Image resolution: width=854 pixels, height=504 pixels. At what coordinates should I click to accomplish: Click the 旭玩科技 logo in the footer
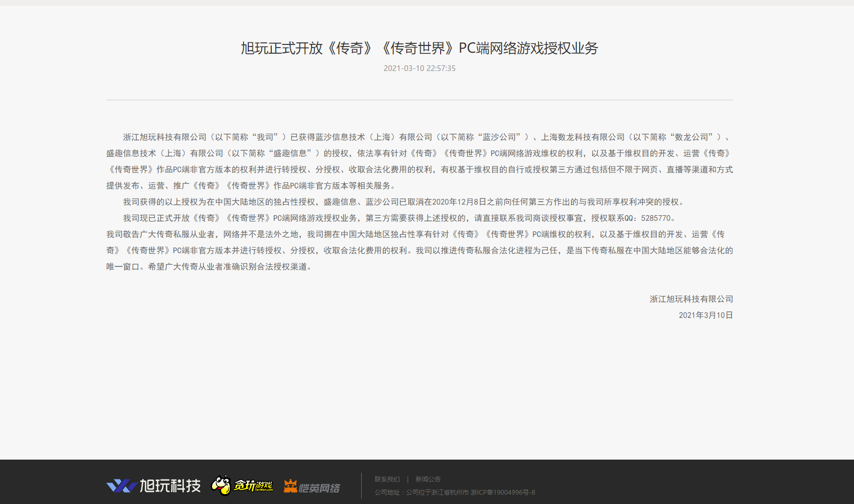(154, 486)
